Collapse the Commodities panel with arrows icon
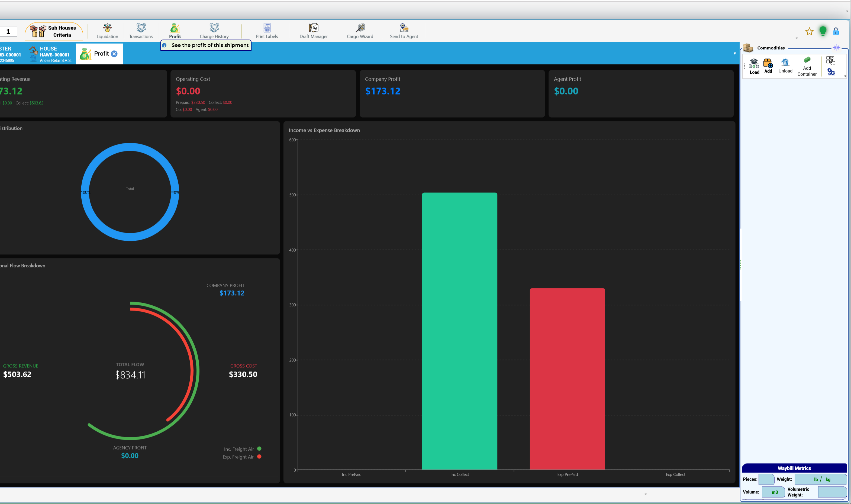This screenshot has height=504, width=851. (836, 47)
